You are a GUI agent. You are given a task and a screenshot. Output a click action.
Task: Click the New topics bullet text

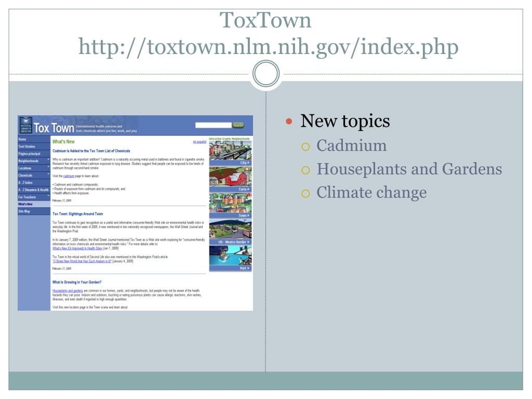(x=345, y=121)
